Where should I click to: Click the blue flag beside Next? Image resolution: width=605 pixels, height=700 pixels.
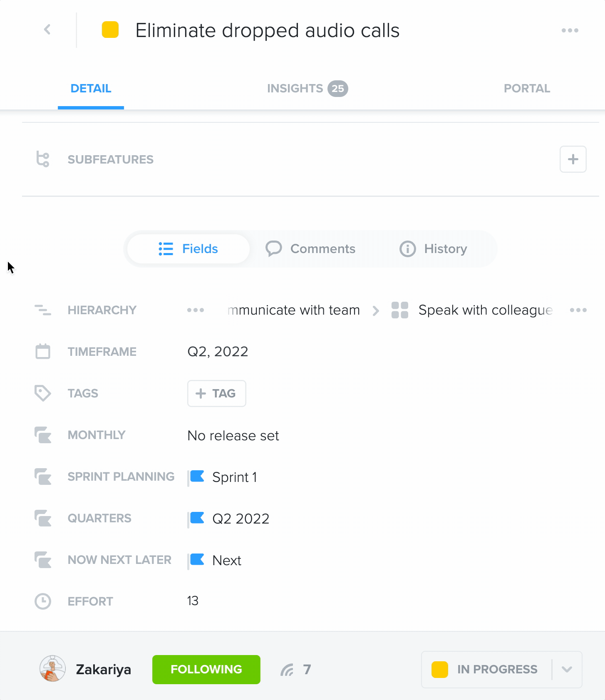pos(196,561)
